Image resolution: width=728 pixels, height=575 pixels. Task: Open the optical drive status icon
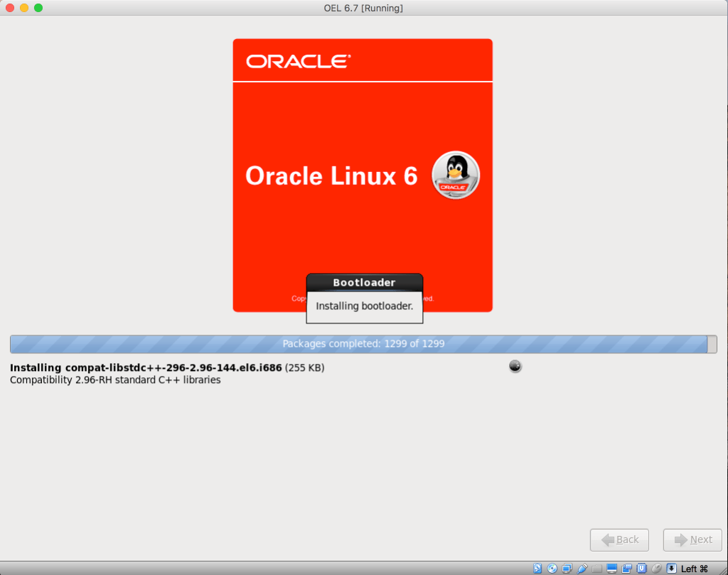click(x=552, y=568)
